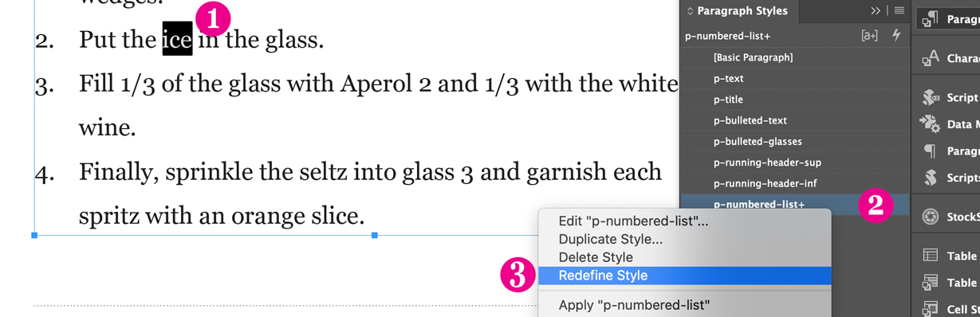Open the Data Merge panel icon
This screenshot has width=980, height=317.
[931, 123]
